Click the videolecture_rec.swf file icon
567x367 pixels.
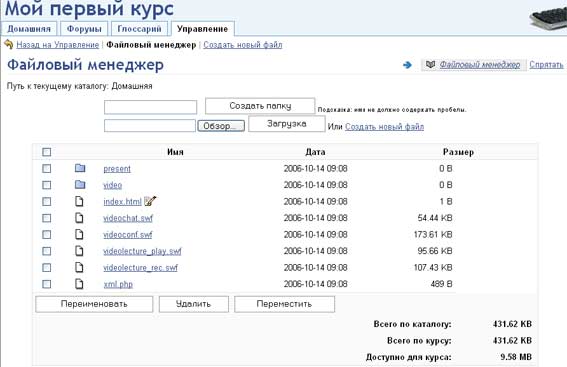tap(79, 268)
